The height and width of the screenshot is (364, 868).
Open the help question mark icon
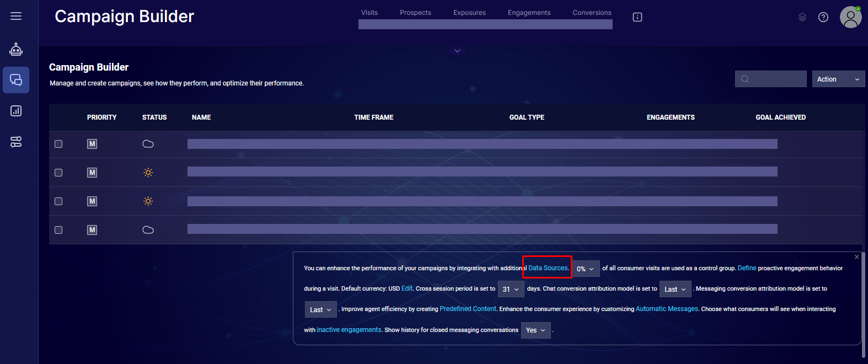click(x=823, y=17)
